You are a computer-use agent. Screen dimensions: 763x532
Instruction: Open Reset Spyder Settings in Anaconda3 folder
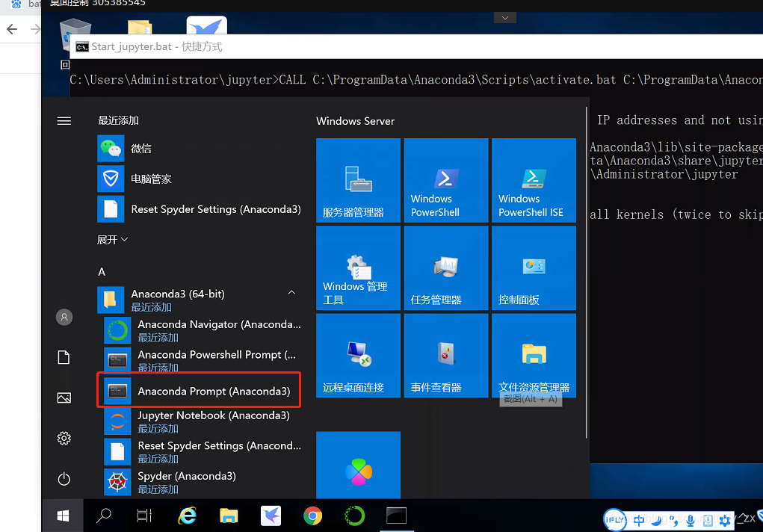point(203,452)
